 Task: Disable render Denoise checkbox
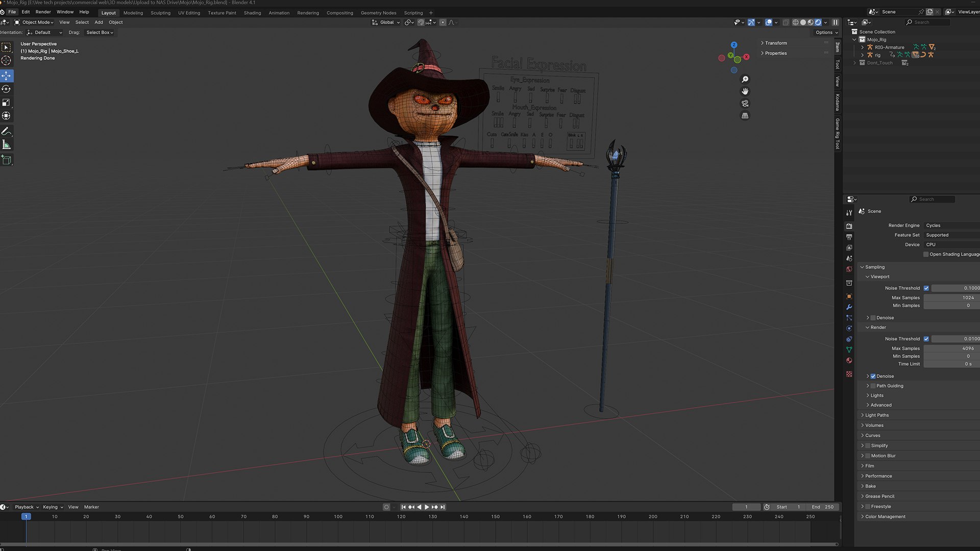coord(873,377)
